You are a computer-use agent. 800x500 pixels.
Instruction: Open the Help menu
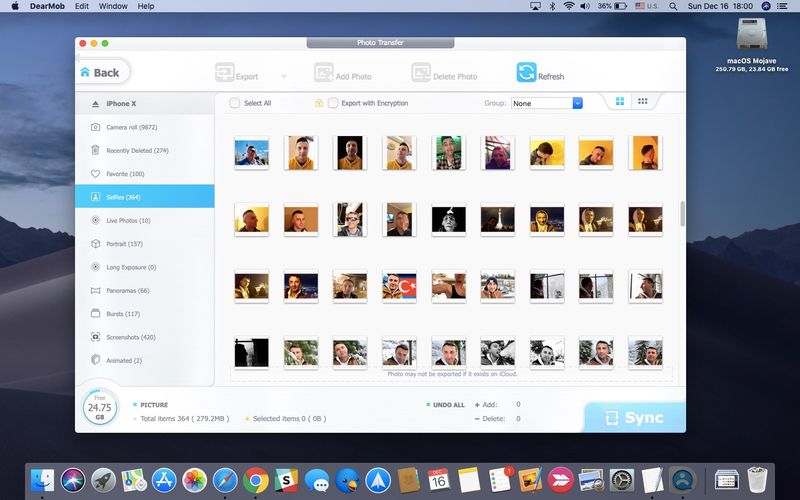point(146,6)
